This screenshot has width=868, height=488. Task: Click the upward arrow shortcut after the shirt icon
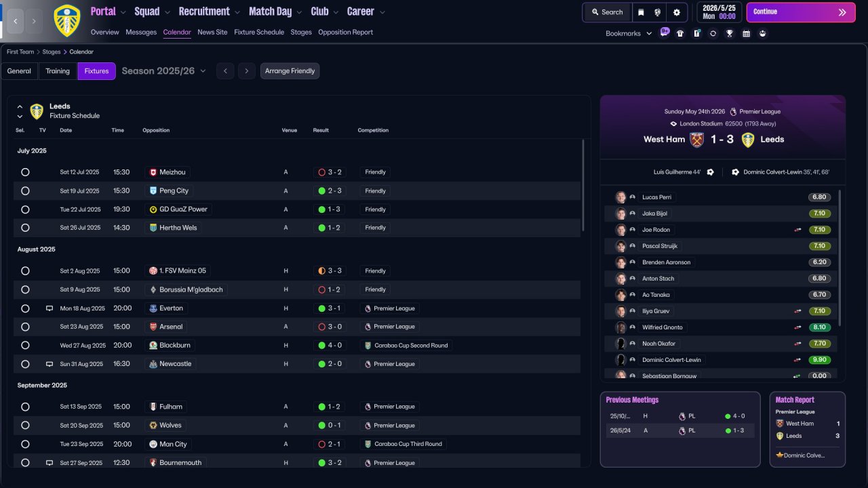(x=696, y=33)
